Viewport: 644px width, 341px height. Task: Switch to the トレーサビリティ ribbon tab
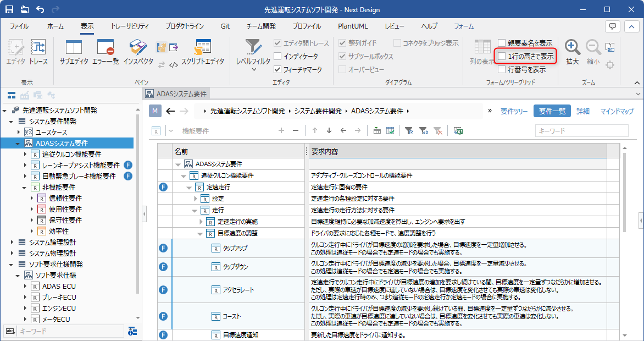(130, 26)
